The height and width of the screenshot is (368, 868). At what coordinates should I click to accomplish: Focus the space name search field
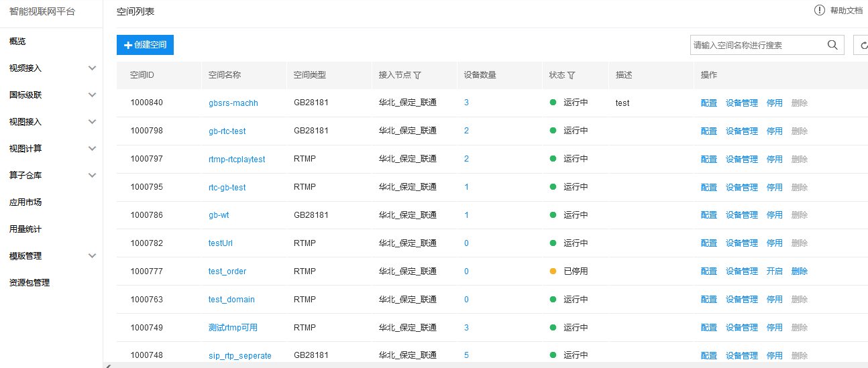pos(757,45)
